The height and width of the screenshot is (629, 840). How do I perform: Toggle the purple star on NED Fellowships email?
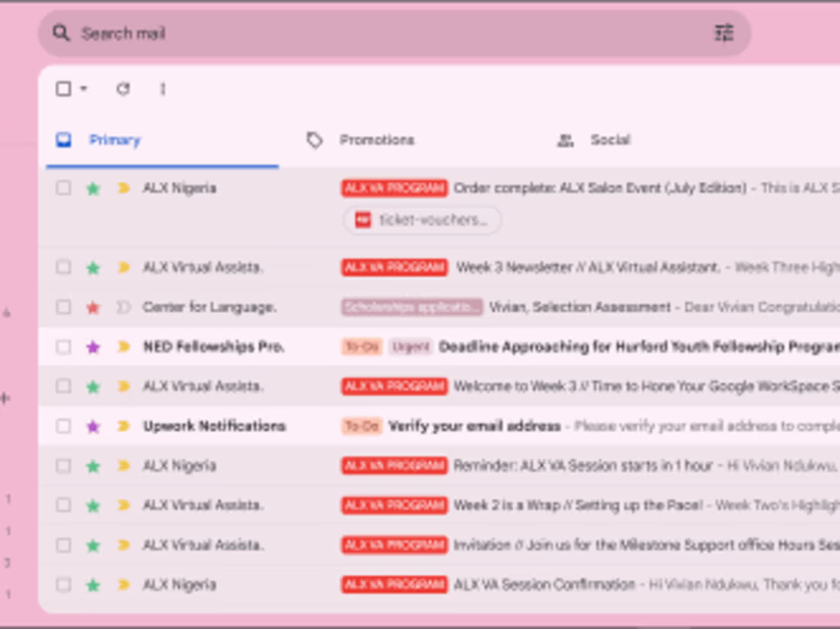pos(92,347)
